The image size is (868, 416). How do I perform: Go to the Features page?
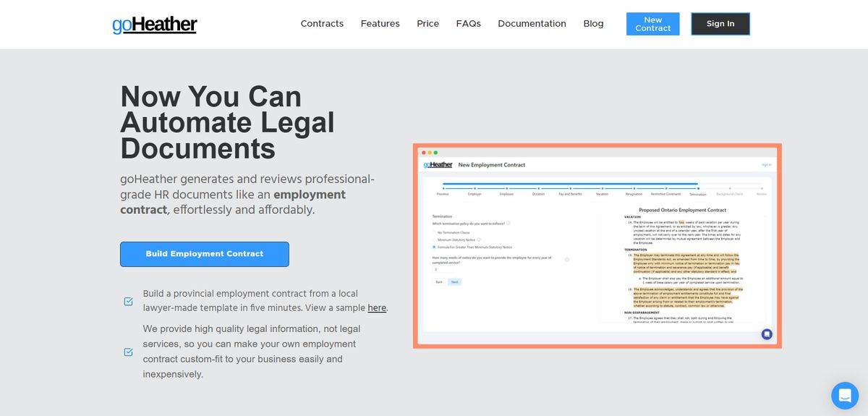(380, 24)
